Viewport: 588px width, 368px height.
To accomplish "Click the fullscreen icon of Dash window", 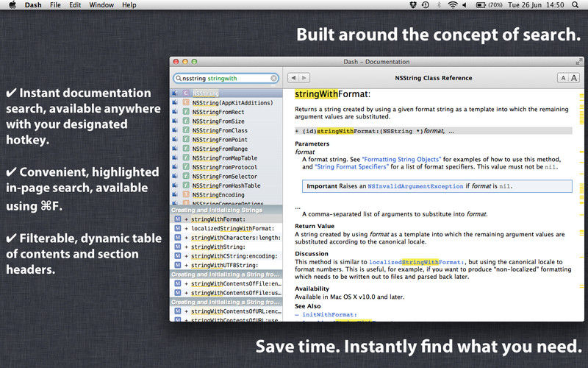I will point(579,61).
